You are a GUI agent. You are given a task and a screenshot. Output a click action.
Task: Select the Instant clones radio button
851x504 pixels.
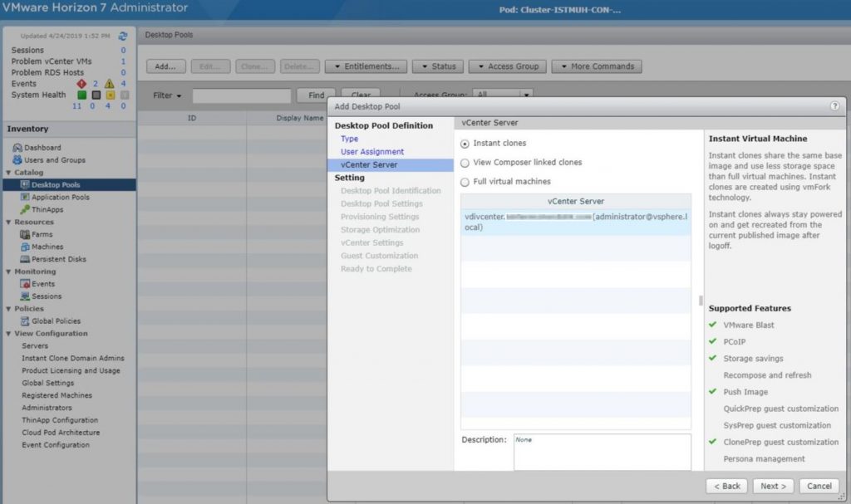click(465, 144)
